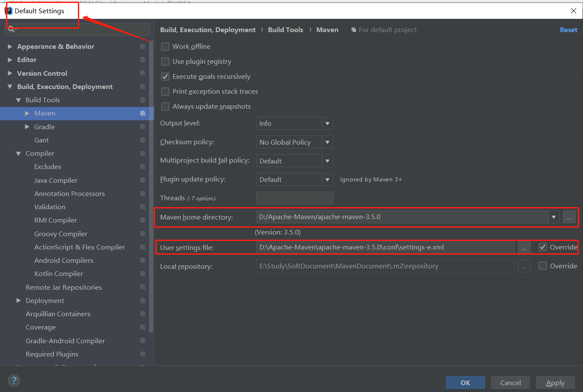Uncheck Override for User settings file
Screen dimensions: 583x392
[543, 247]
